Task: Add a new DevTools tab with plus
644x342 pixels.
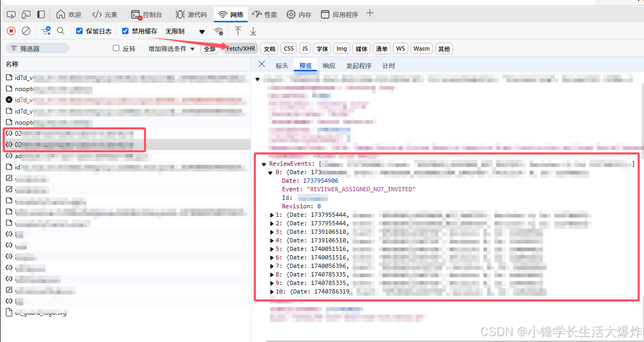Action: point(370,13)
